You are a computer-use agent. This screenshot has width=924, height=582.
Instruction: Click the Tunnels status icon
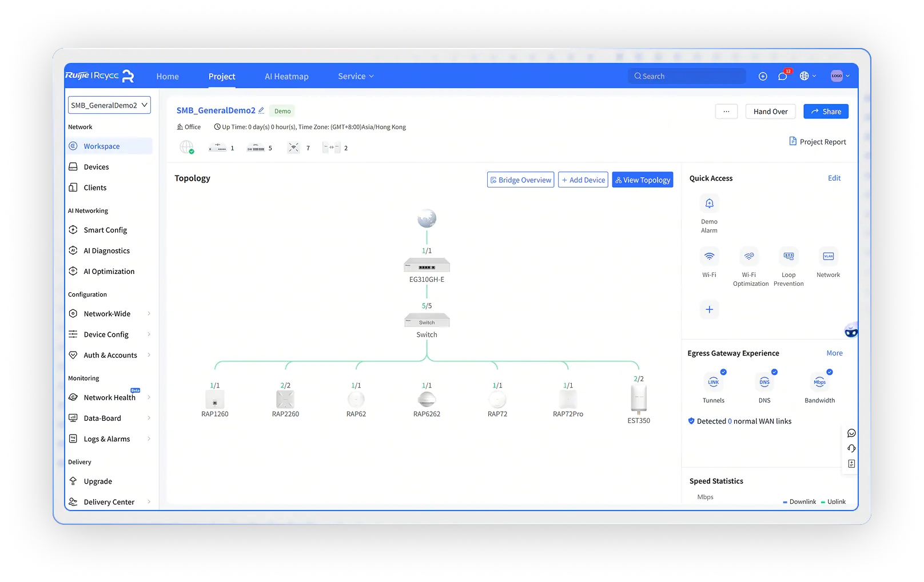click(x=714, y=382)
